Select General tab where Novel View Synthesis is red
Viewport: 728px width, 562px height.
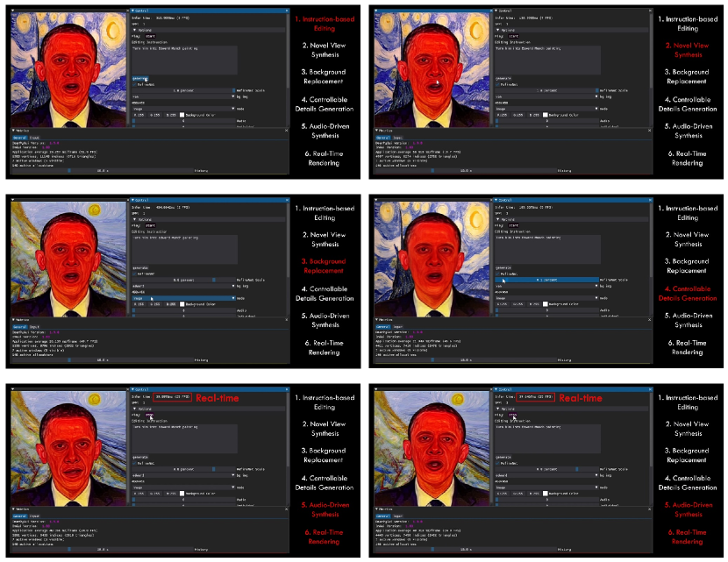pos(383,138)
